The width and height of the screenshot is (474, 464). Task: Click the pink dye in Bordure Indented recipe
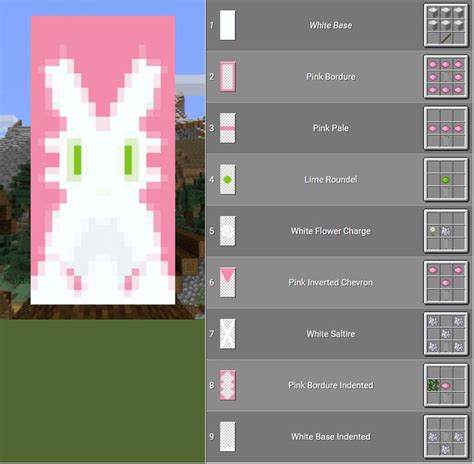pos(446,386)
